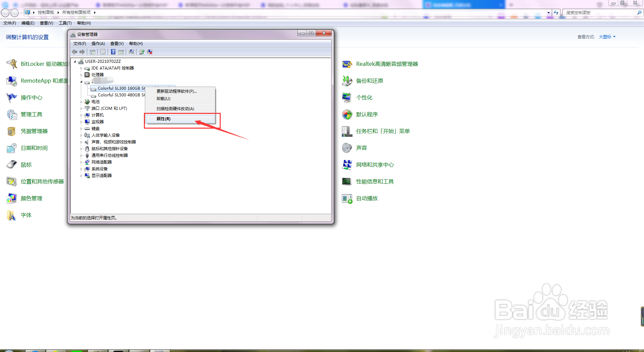Select 属性(R) in context menu
Viewport: 644px width, 352px height.
pos(180,119)
